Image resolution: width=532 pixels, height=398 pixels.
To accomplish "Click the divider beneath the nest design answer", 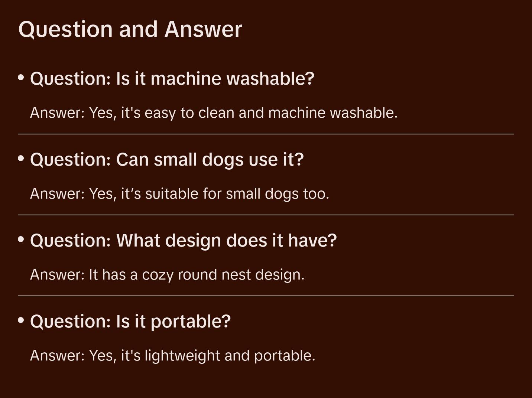I will coord(266,296).
